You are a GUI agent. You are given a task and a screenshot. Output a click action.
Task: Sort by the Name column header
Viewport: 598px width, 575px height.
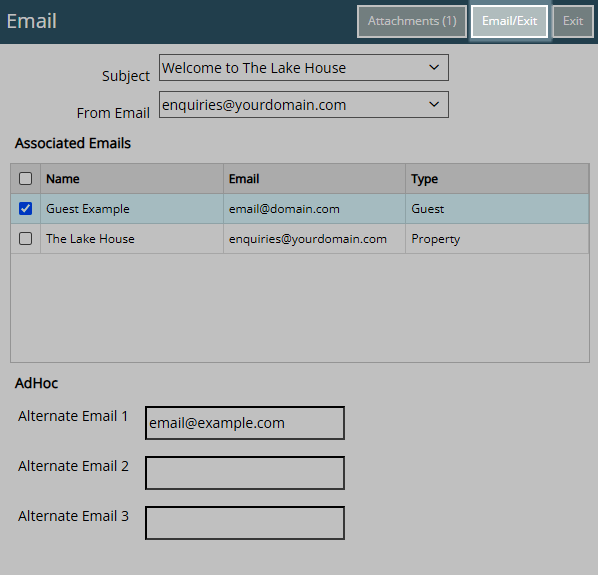click(x=132, y=179)
